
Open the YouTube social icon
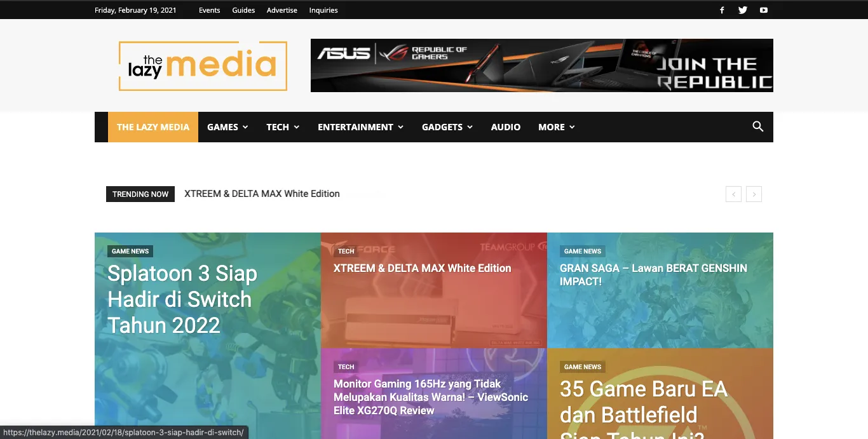tap(764, 10)
